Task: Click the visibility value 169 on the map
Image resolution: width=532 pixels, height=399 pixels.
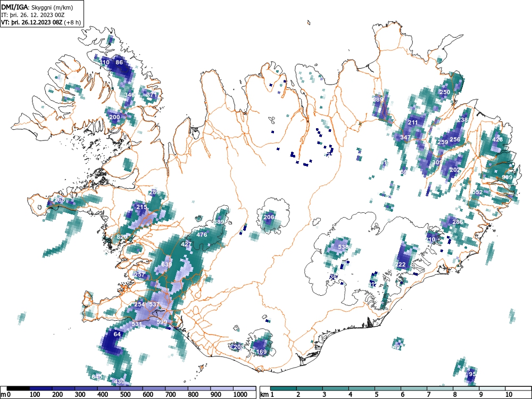Action: pos(261,352)
